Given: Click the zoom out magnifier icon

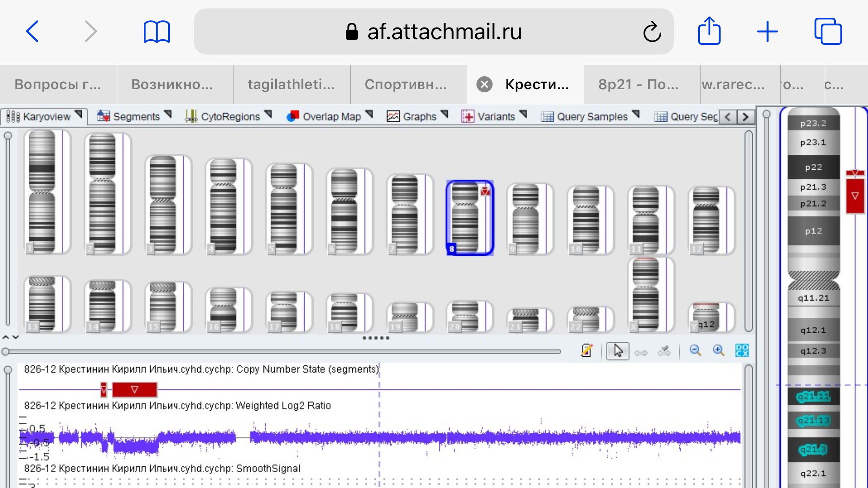Looking at the screenshot, I should 695,350.
